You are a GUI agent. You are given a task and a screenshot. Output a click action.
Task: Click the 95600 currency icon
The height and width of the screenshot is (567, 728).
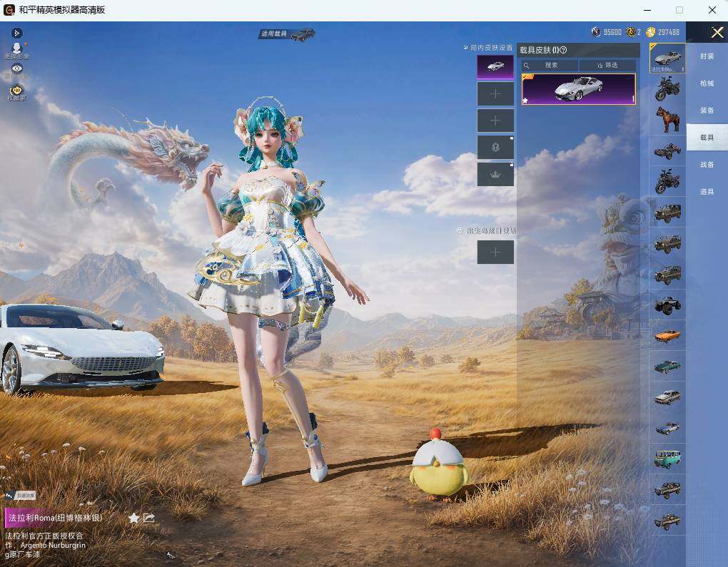[596, 31]
